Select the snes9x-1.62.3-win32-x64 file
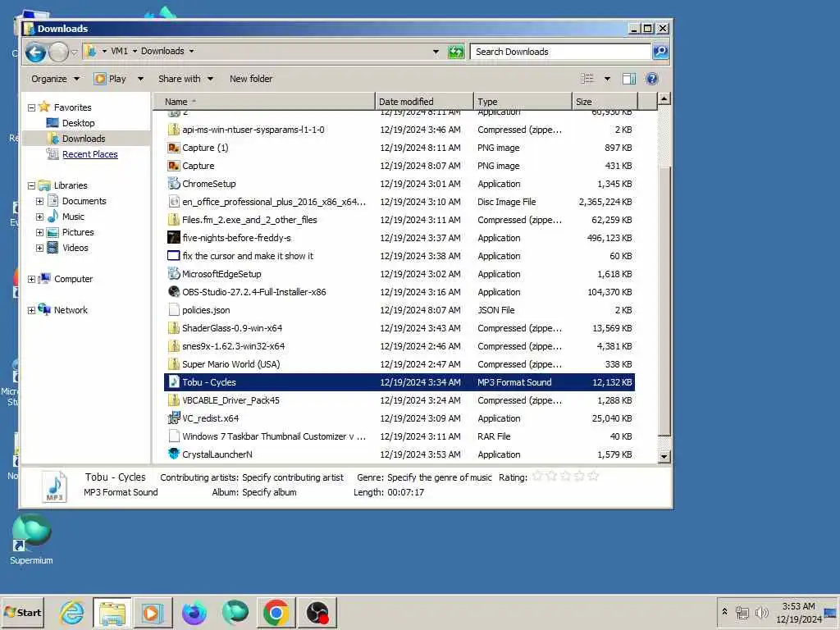The height and width of the screenshot is (630, 840). (399, 346)
